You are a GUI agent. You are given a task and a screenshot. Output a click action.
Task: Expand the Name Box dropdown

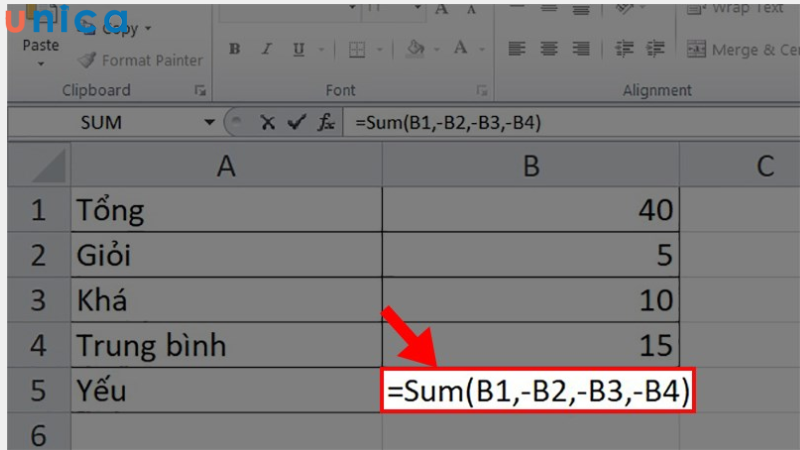(x=209, y=122)
